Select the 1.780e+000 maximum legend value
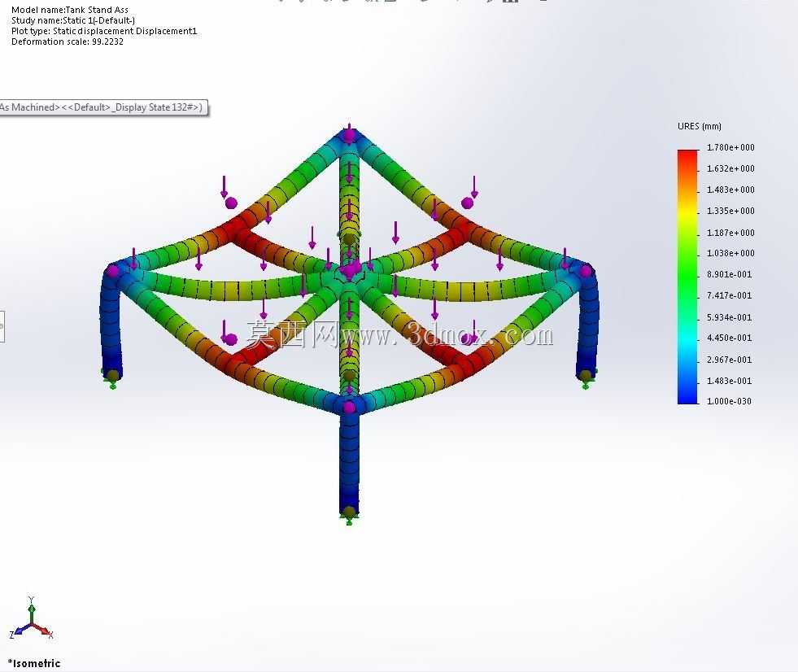The image size is (798, 672). [x=730, y=147]
